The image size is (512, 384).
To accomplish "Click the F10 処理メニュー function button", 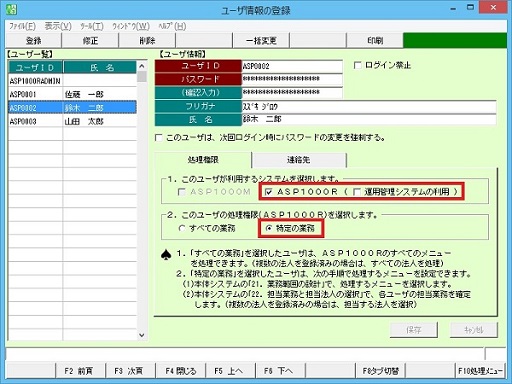I will [480, 371].
